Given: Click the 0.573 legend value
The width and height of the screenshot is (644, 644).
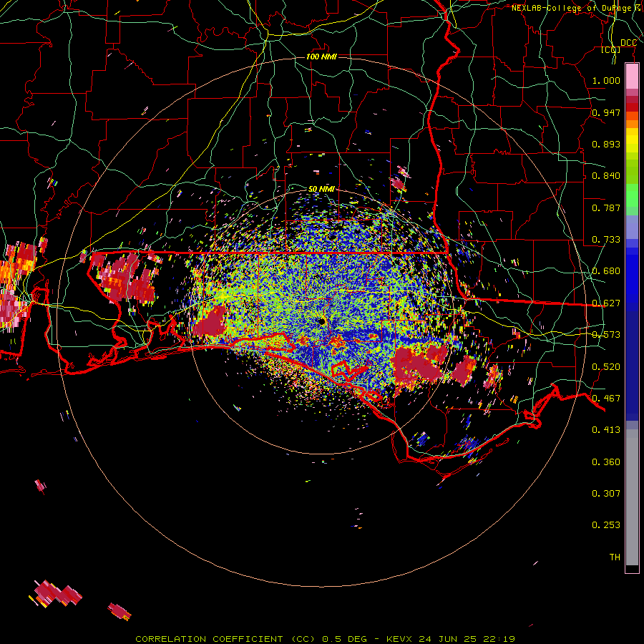Looking at the screenshot, I should coord(606,335).
